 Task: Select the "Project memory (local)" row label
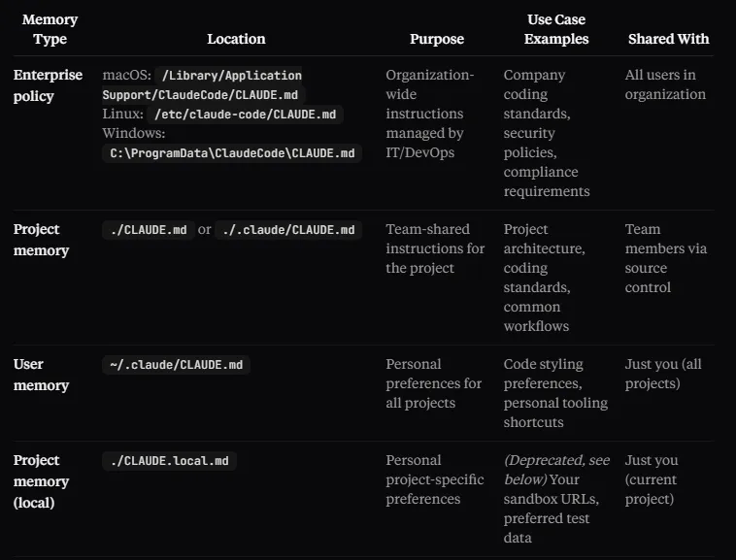[41, 480]
